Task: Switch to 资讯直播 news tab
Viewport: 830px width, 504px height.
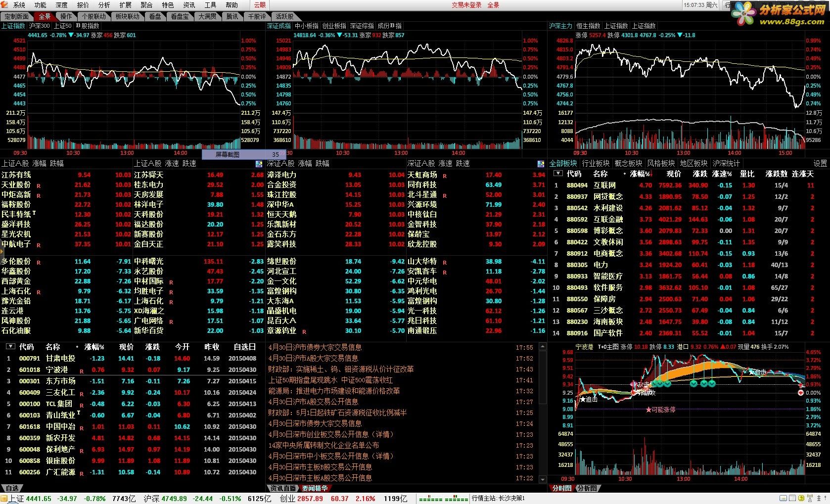Action: point(283,488)
